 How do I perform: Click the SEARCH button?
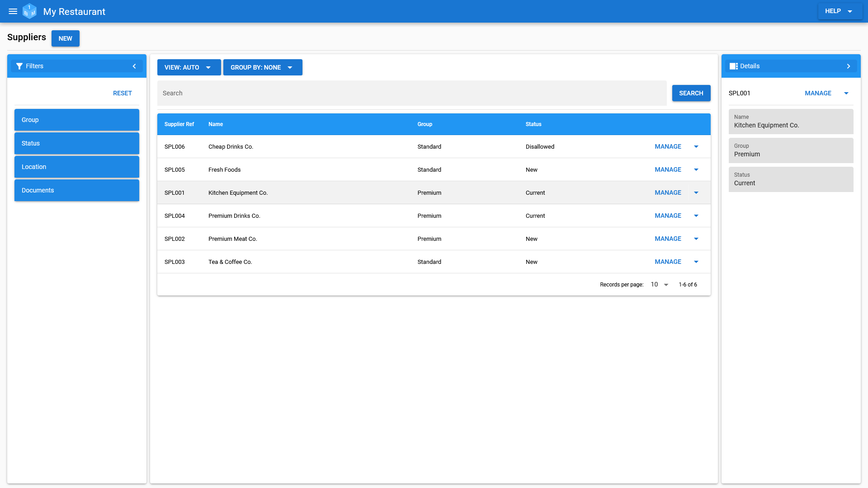[691, 93]
